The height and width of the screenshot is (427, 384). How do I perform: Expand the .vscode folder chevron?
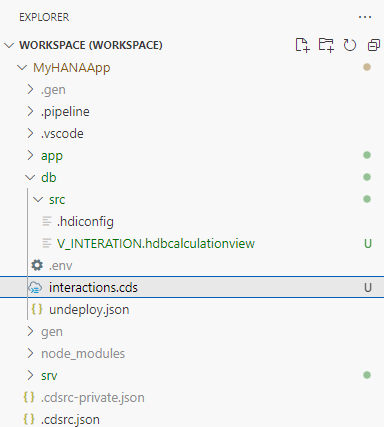pyautogui.click(x=30, y=133)
